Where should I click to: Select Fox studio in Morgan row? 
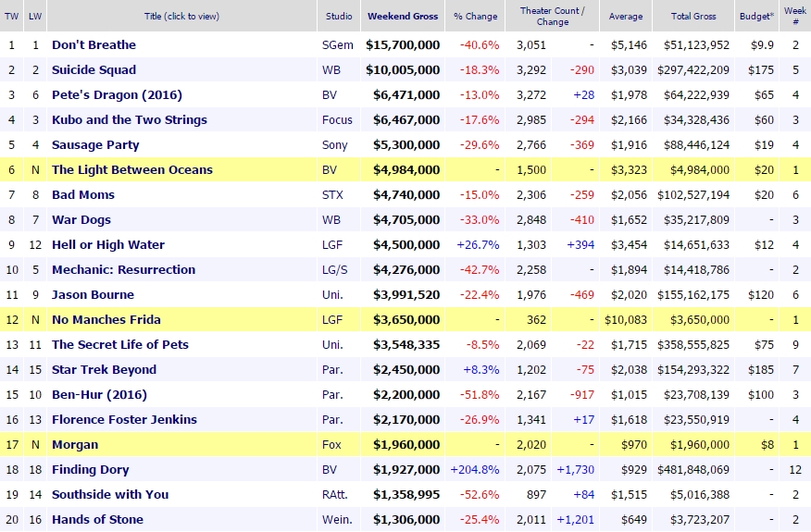coord(331,445)
